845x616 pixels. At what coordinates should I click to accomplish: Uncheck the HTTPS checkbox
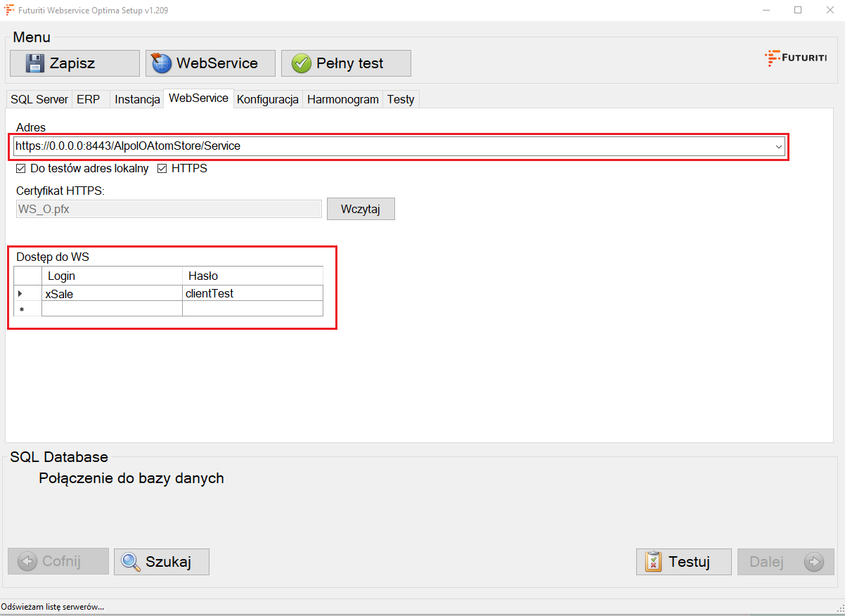click(x=162, y=169)
